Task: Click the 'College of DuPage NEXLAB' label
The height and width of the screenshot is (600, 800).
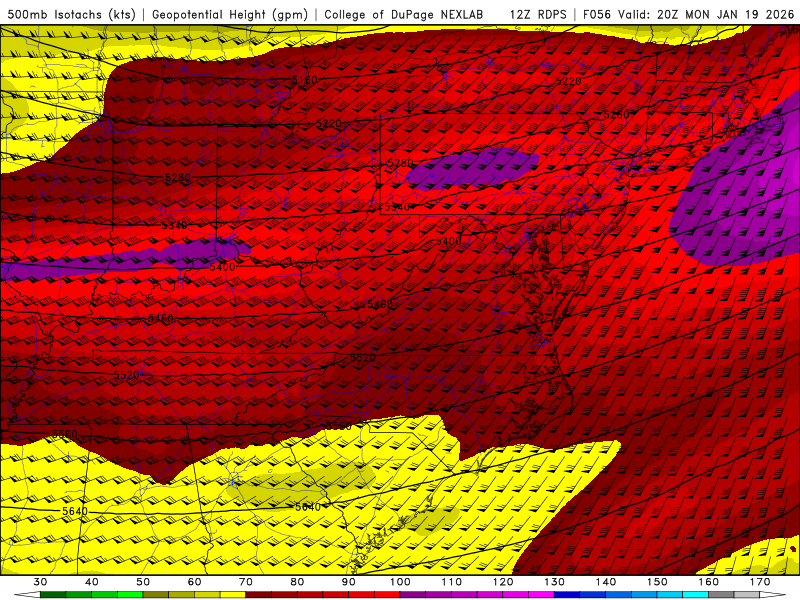Action: (x=404, y=14)
